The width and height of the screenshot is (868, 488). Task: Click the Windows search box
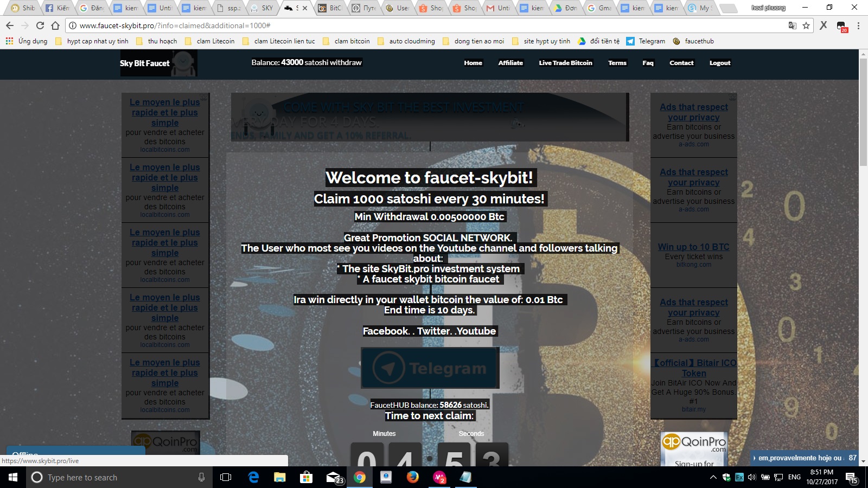[x=119, y=477]
